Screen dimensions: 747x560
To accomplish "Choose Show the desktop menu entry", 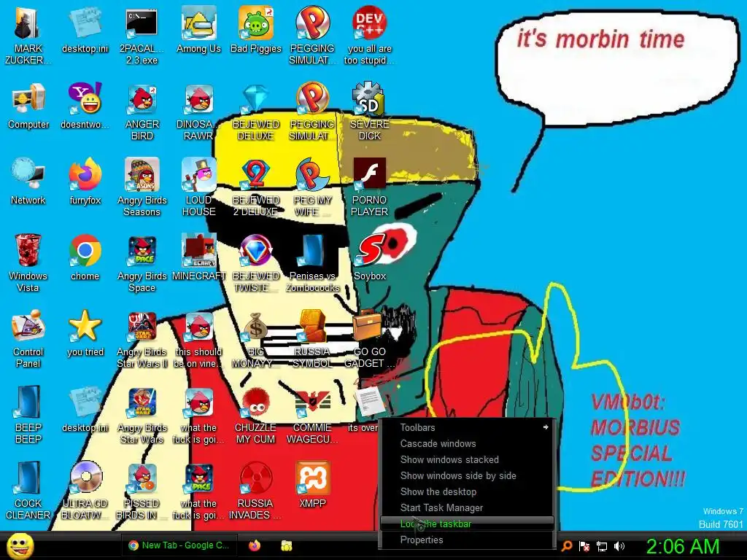I will tap(467, 492).
